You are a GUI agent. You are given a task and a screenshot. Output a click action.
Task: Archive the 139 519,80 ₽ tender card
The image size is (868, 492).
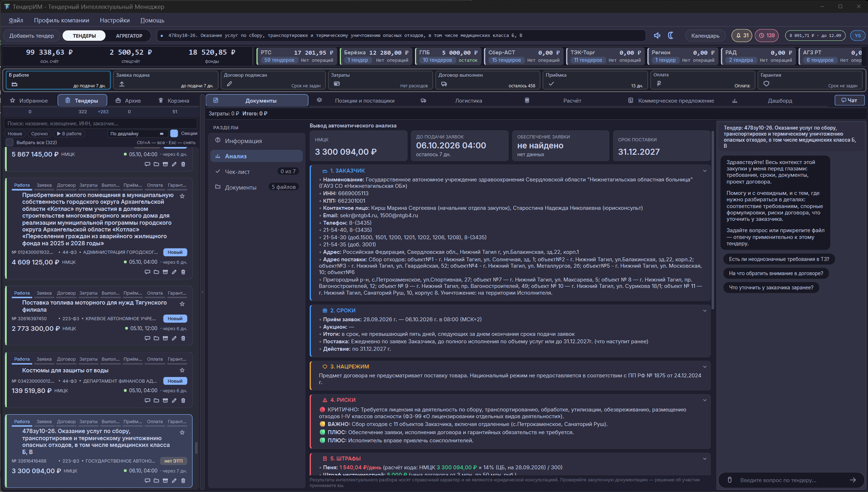[x=165, y=400]
